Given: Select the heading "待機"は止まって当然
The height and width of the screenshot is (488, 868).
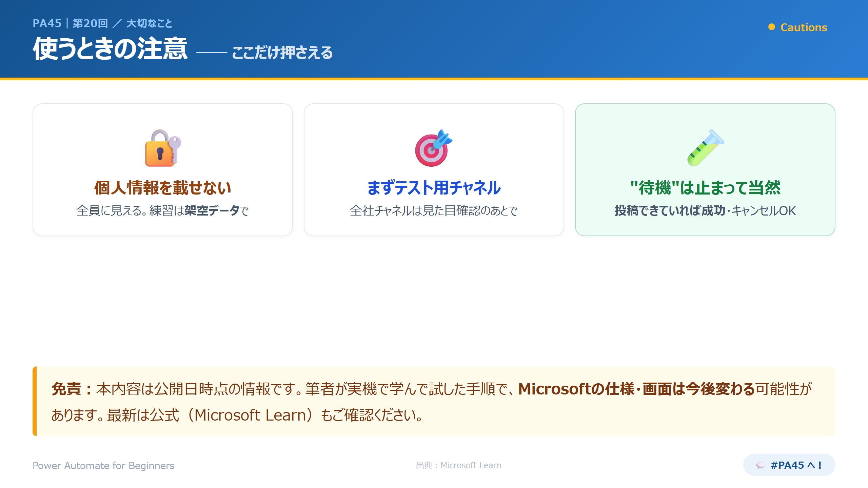Looking at the screenshot, I should point(705,188).
